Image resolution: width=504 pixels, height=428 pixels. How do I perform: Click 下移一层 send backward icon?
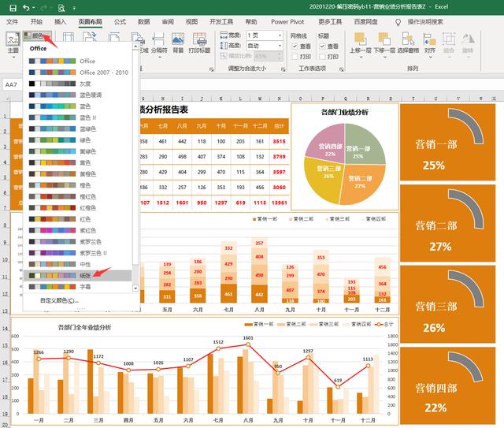(384, 41)
